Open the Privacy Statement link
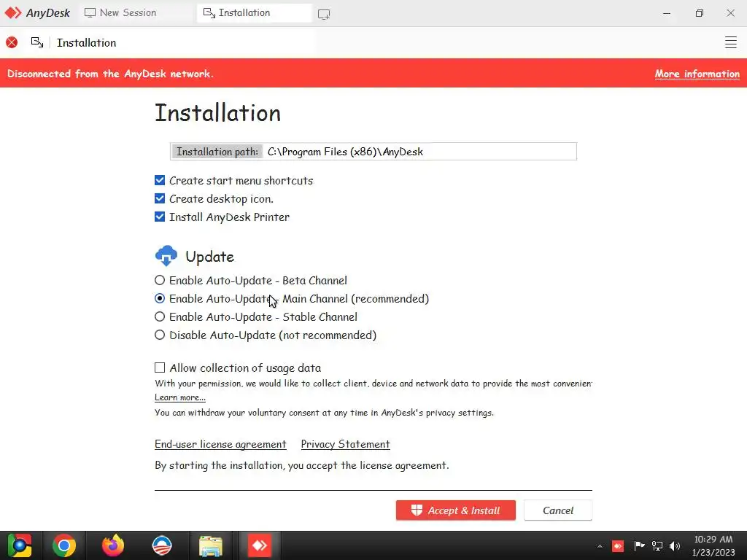747x560 pixels. [345, 444]
